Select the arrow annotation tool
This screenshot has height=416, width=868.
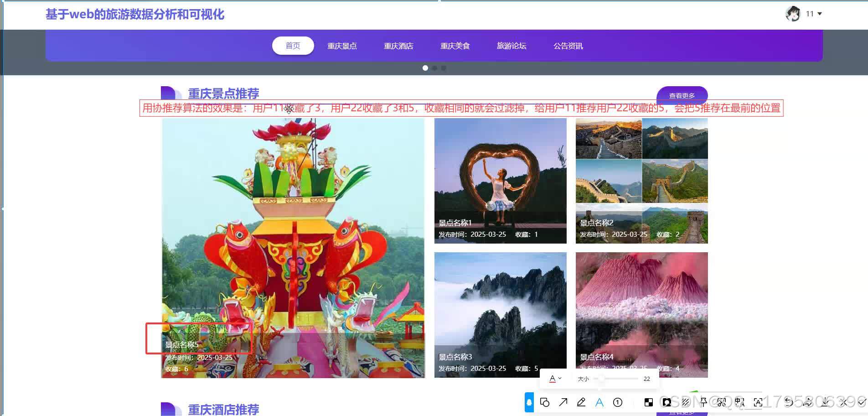[563, 403]
